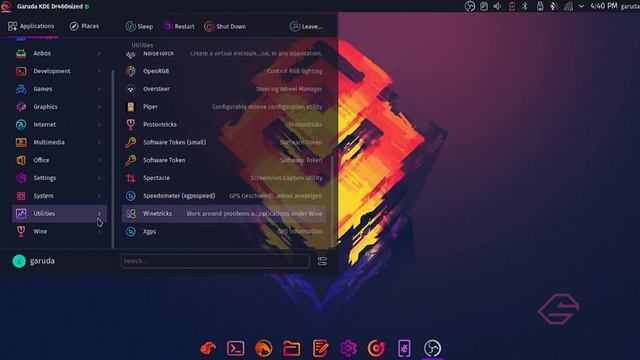The width and height of the screenshot is (640, 360).
Task: Click the Sleep button
Action: tap(139, 27)
